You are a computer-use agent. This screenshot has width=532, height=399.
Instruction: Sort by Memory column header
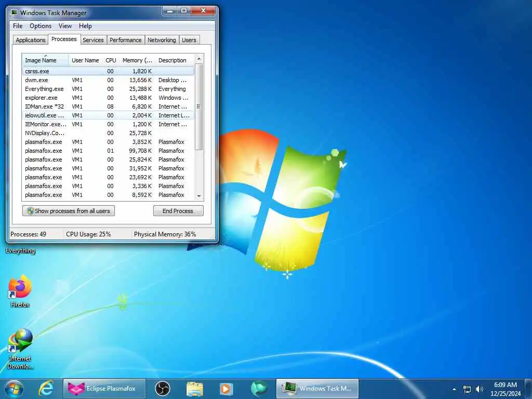[x=137, y=60]
